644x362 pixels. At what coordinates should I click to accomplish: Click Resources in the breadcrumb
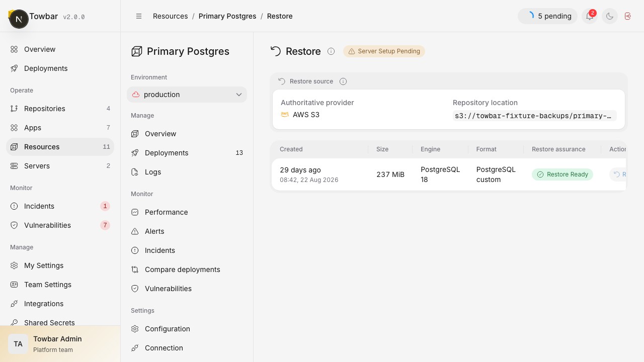[x=170, y=16]
